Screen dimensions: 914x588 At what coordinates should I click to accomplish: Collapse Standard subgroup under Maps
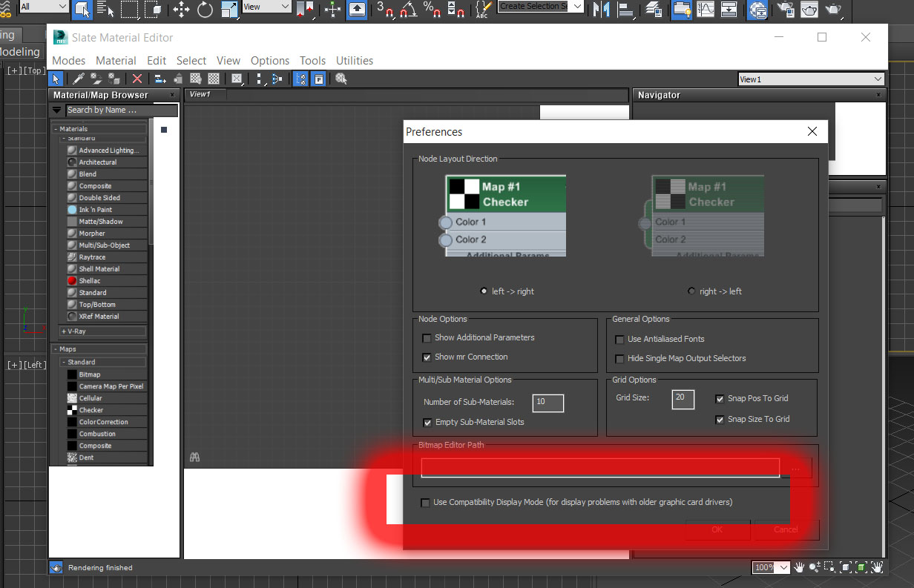(x=65, y=363)
